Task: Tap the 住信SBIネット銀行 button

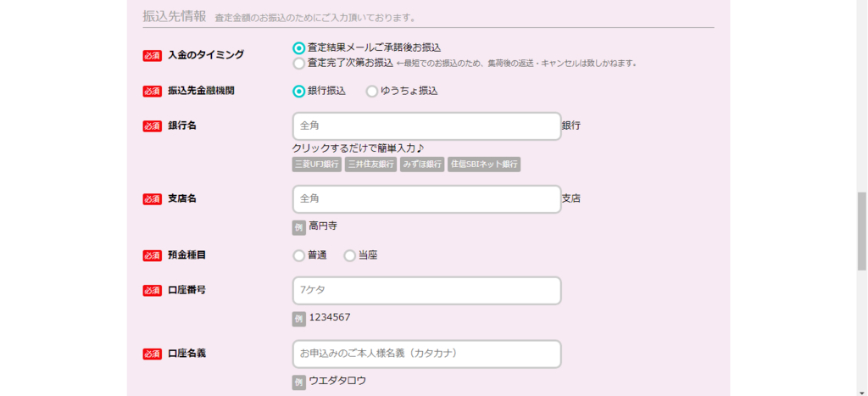Action: pos(484,164)
